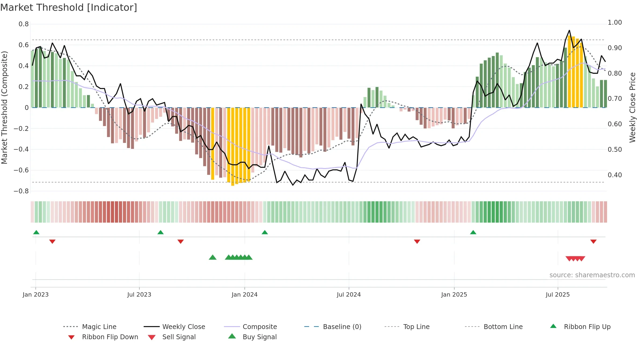The width and height of the screenshot is (644, 362).
Task: Toggle the Weekly Close legend entry
Action: point(174,327)
